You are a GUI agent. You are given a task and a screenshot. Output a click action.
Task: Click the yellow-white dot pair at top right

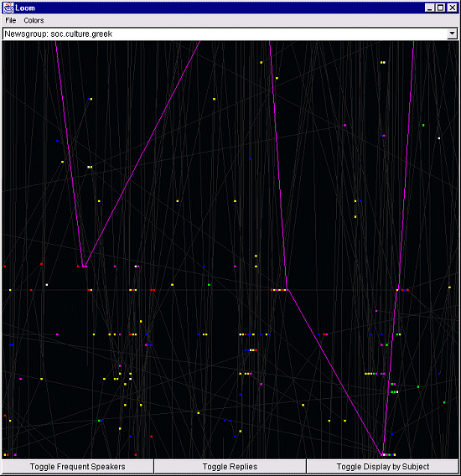pyautogui.click(x=383, y=62)
